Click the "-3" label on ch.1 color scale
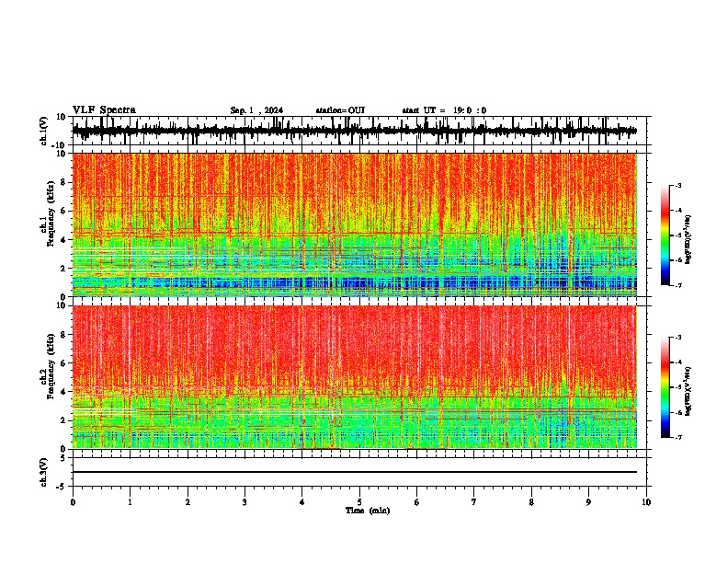This screenshot has height=563, width=728. [x=678, y=186]
